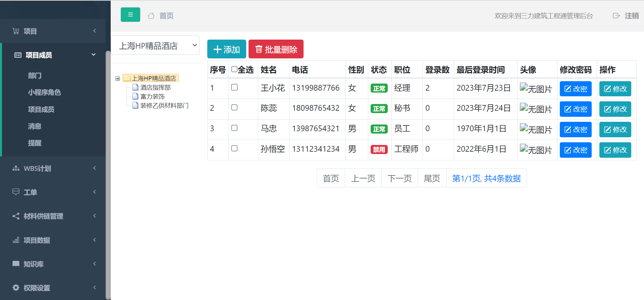Screen dimensions: 644x300
Task: Click 改密 for 王小花
Action: click(x=576, y=89)
